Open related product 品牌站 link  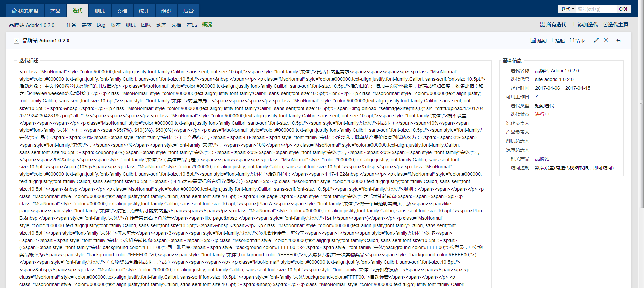[x=542, y=159]
